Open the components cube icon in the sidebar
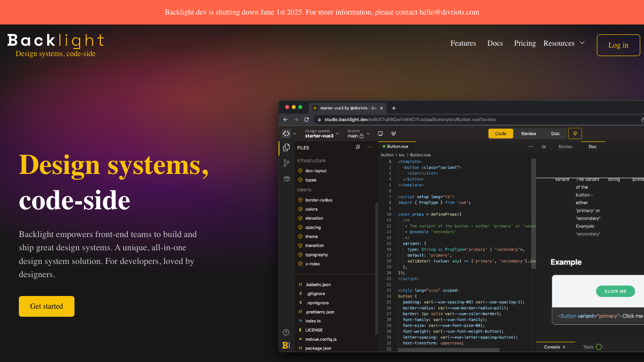Viewport: 644px width, 362px height. [x=286, y=179]
